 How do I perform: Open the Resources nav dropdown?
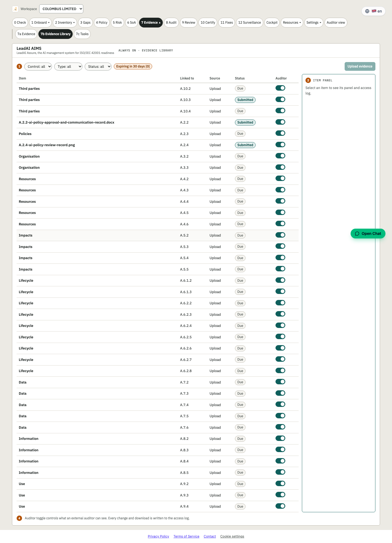point(292,23)
